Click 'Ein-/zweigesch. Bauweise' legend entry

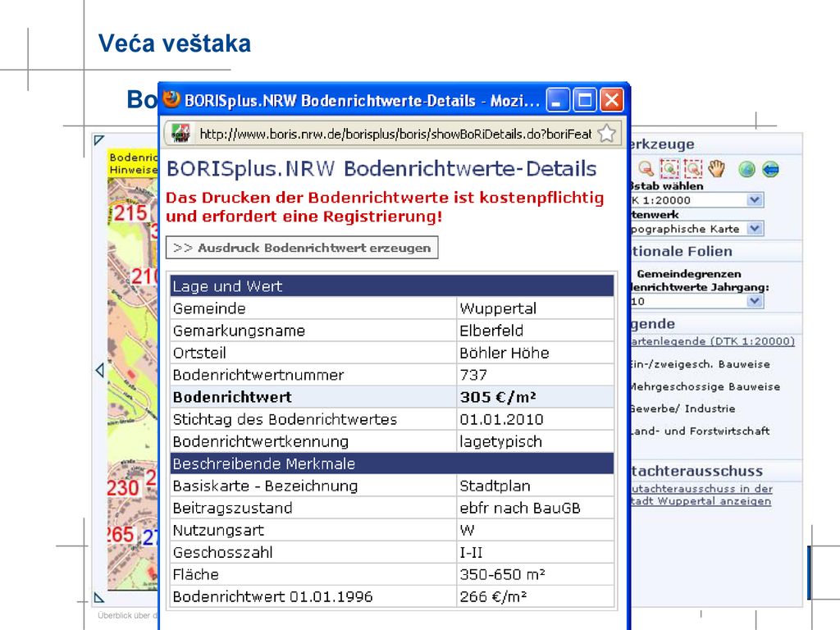coord(701,364)
